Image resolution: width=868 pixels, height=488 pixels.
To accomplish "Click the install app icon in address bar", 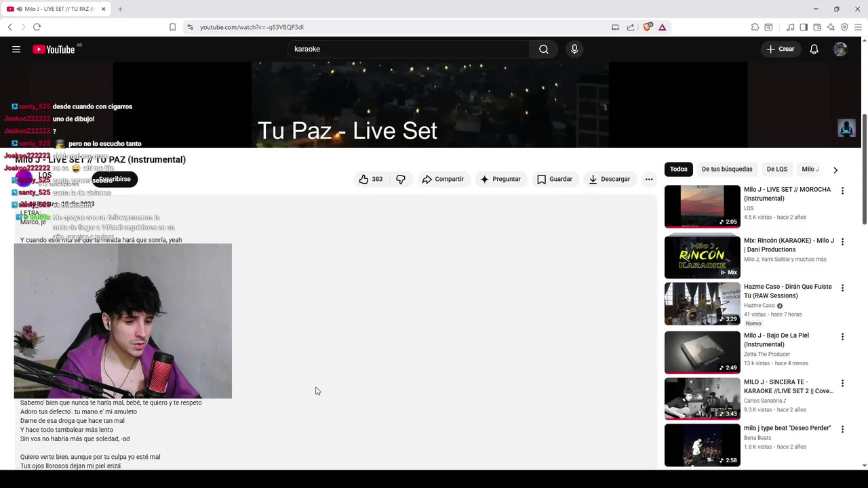I will (615, 27).
